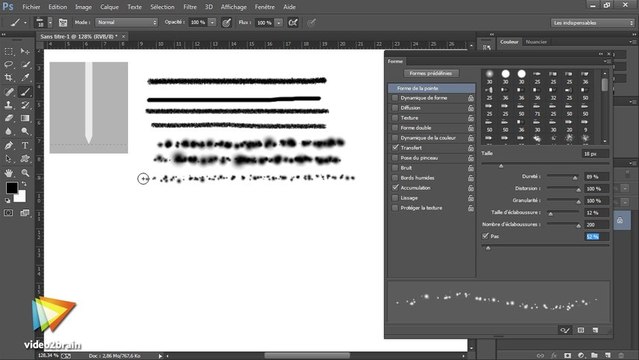Select the Type tool

(25, 146)
